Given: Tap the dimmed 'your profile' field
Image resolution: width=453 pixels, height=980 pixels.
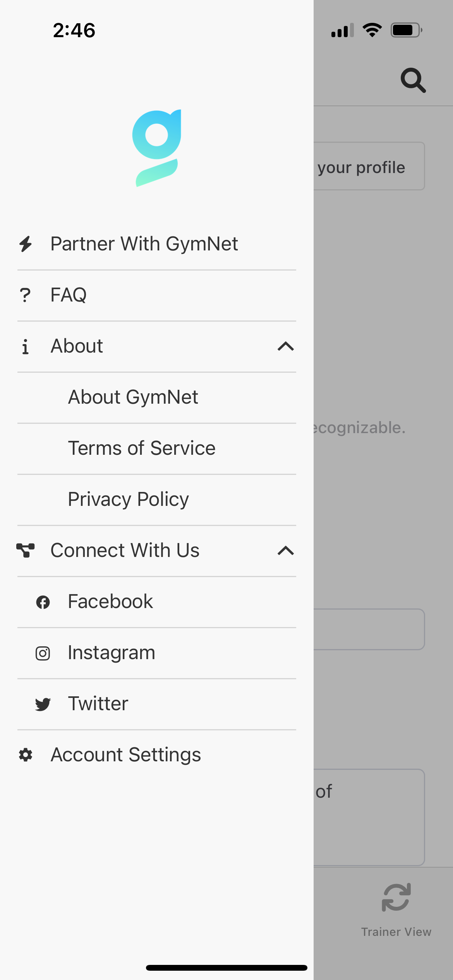Looking at the screenshot, I should 369,166.
